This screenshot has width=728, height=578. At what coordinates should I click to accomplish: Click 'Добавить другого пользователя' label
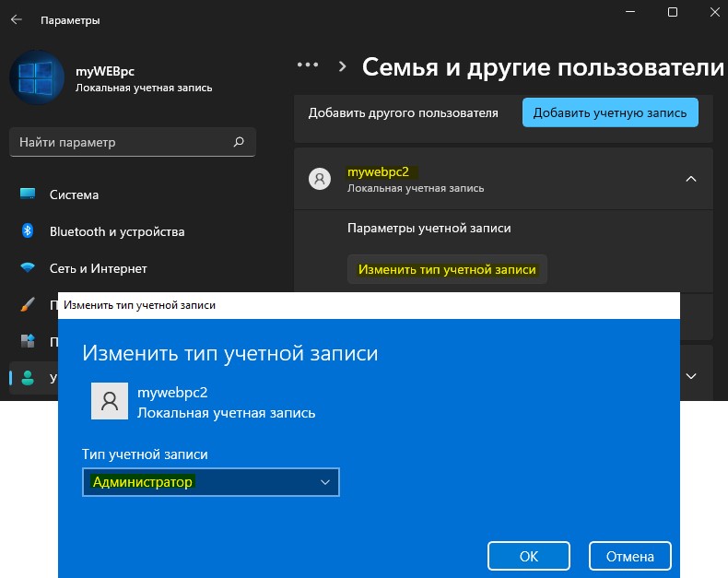point(403,112)
